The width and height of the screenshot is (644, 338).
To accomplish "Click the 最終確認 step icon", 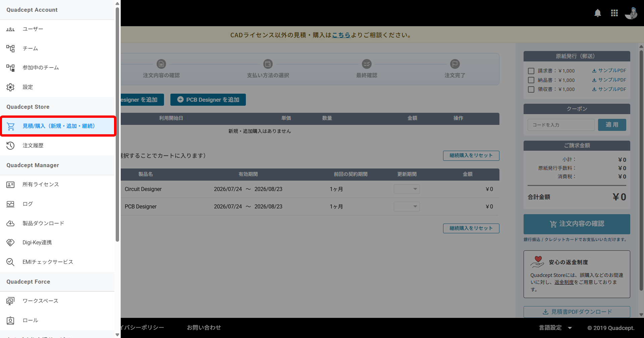I will [367, 64].
